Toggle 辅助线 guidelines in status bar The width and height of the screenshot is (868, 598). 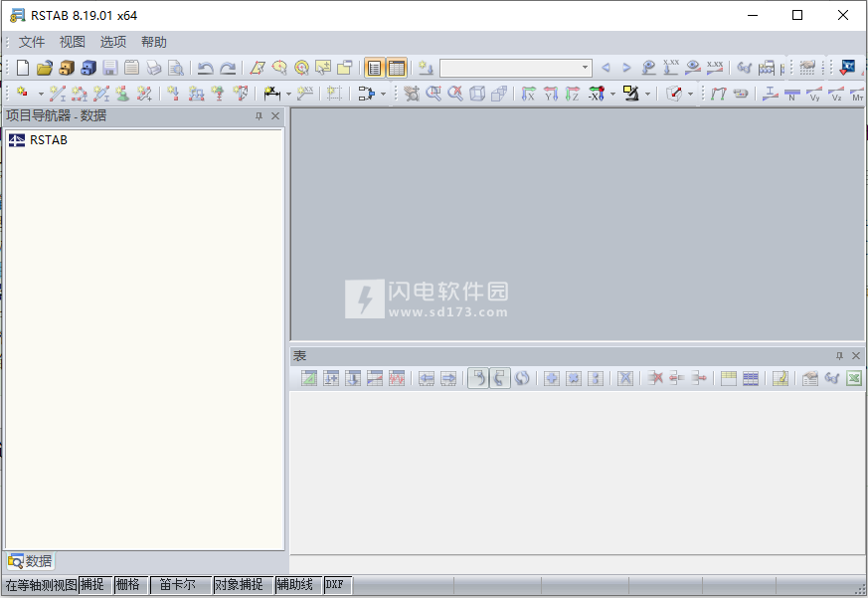(x=298, y=585)
